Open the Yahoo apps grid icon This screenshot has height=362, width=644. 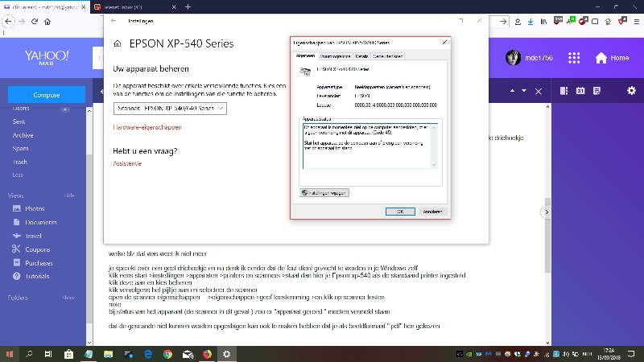[x=574, y=58]
